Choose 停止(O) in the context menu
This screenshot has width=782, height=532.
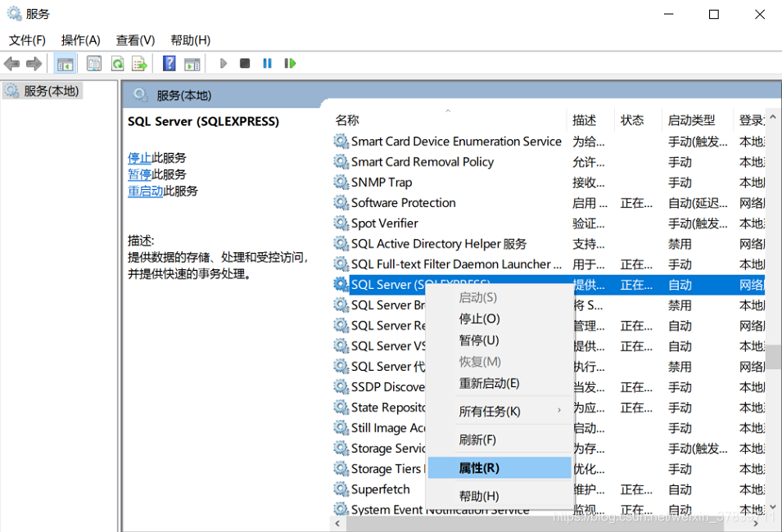499,319
